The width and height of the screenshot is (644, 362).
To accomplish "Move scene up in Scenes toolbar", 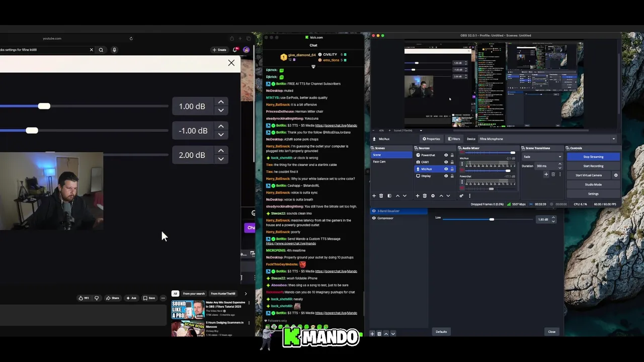I will tap(397, 196).
